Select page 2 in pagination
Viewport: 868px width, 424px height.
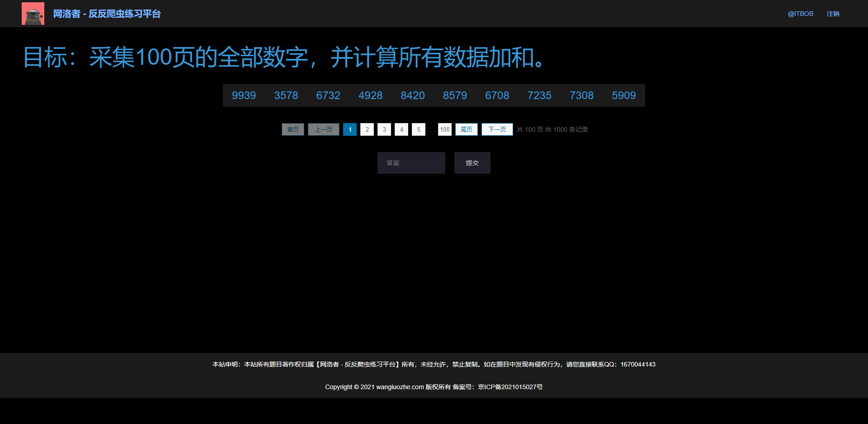[x=367, y=129]
